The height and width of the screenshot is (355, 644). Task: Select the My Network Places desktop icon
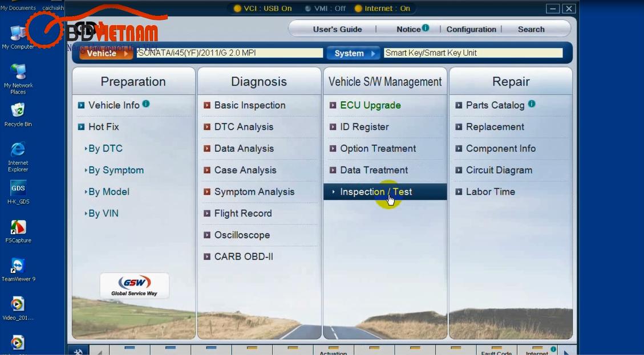point(18,79)
